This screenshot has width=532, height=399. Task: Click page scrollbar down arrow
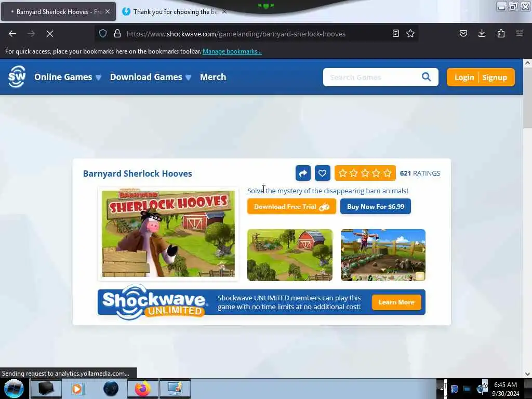click(x=527, y=374)
